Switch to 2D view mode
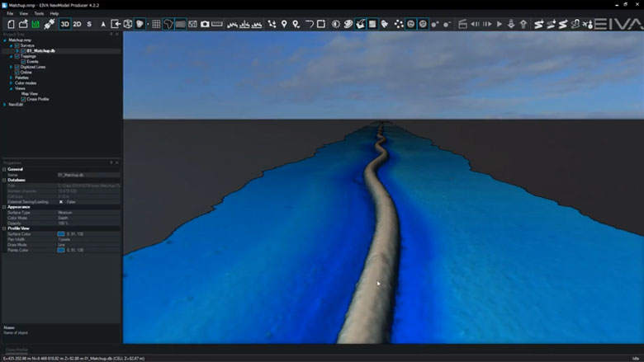644x362 pixels. 78,24
